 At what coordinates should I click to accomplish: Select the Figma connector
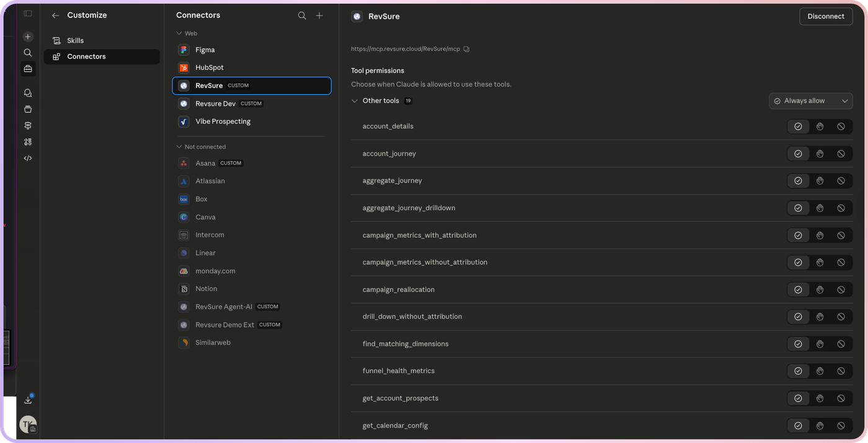pyautogui.click(x=252, y=50)
